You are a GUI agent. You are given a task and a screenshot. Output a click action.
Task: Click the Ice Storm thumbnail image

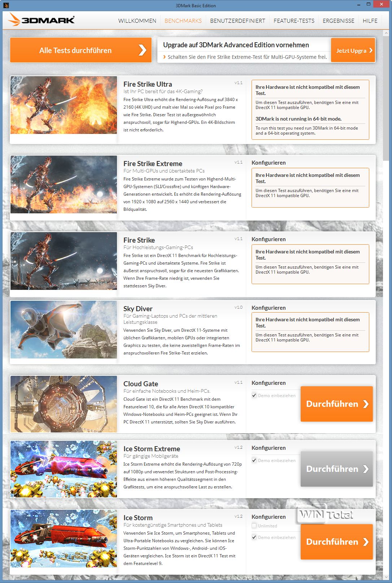click(x=64, y=539)
